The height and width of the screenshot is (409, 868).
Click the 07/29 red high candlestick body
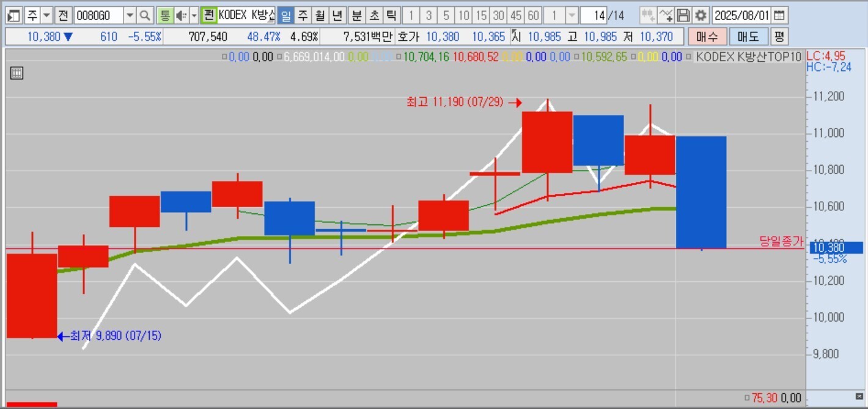(547, 142)
